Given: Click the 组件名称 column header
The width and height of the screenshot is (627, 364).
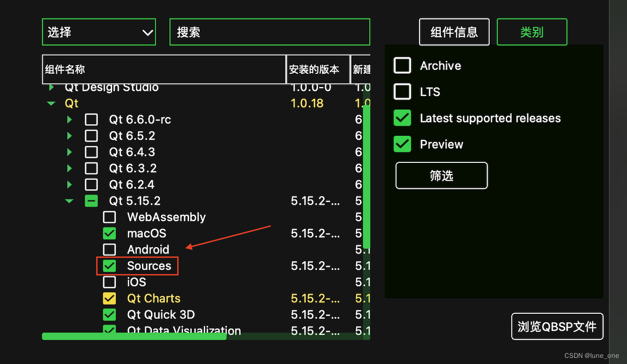Looking at the screenshot, I should pyautogui.click(x=164, y=69).
